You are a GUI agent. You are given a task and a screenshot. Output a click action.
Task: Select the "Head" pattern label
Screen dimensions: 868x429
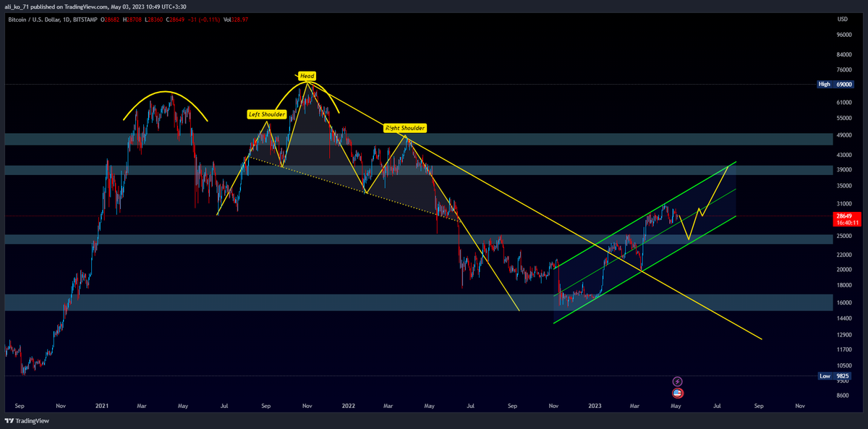tap(307, 76)
